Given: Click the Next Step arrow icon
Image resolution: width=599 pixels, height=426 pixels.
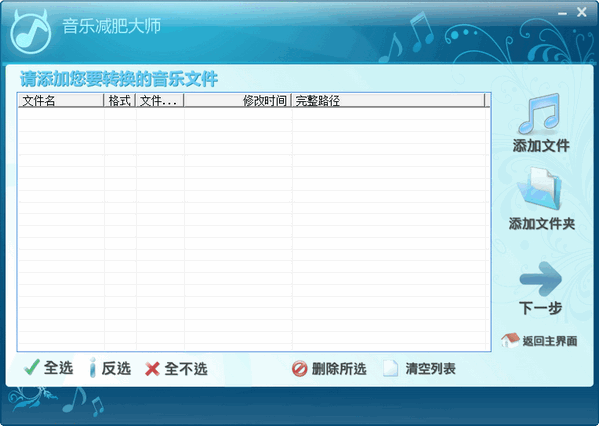Looking at the screenshot, I should click(541, 279).
